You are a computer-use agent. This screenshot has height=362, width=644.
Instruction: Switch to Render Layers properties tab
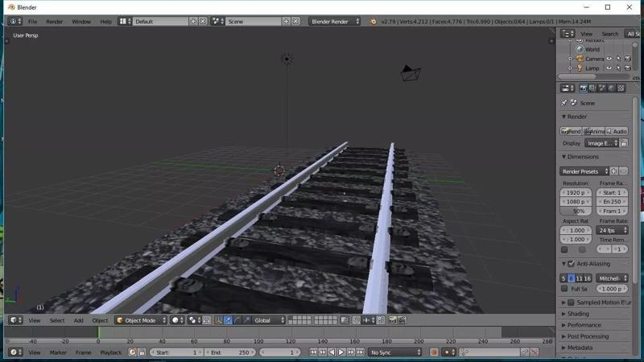click(592, 88)
